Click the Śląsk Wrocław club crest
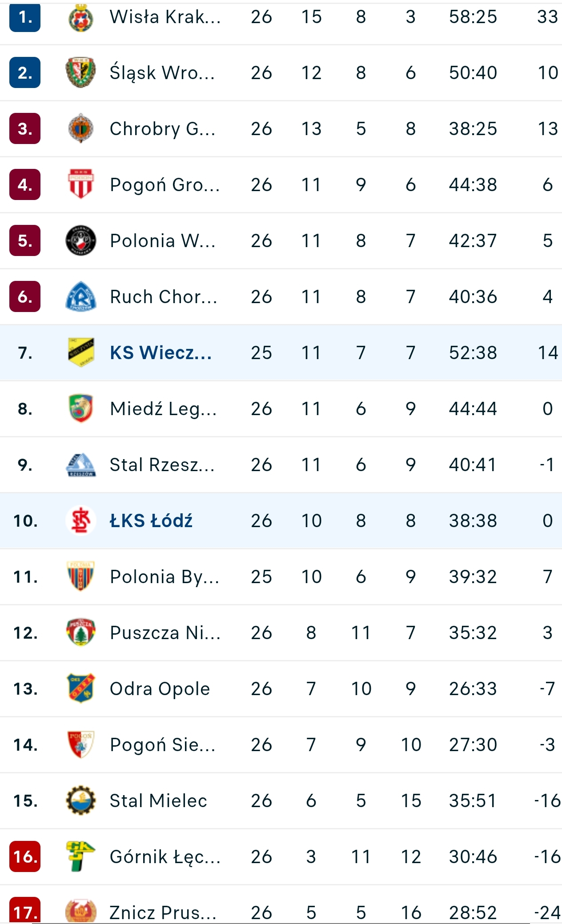 pyautogui.click(x=80, y=72)
